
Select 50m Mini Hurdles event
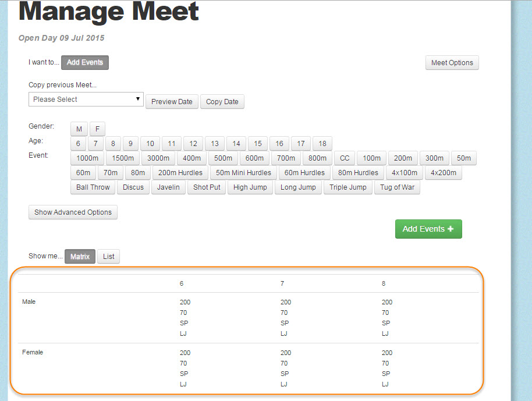point(244,173)
